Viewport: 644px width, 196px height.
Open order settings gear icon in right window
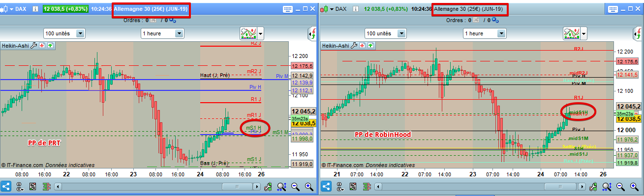495,21
